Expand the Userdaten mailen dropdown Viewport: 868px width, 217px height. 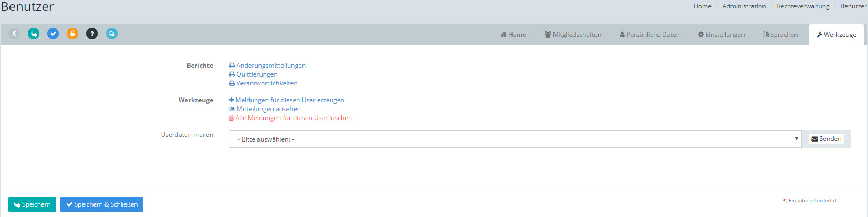pyautogui.click(x=515, y=139)
